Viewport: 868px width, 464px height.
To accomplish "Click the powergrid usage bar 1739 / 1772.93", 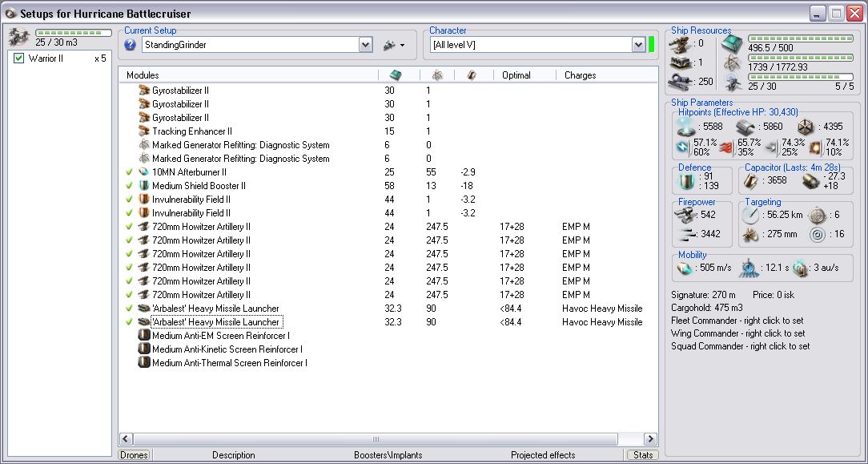I will click(801, 58).
